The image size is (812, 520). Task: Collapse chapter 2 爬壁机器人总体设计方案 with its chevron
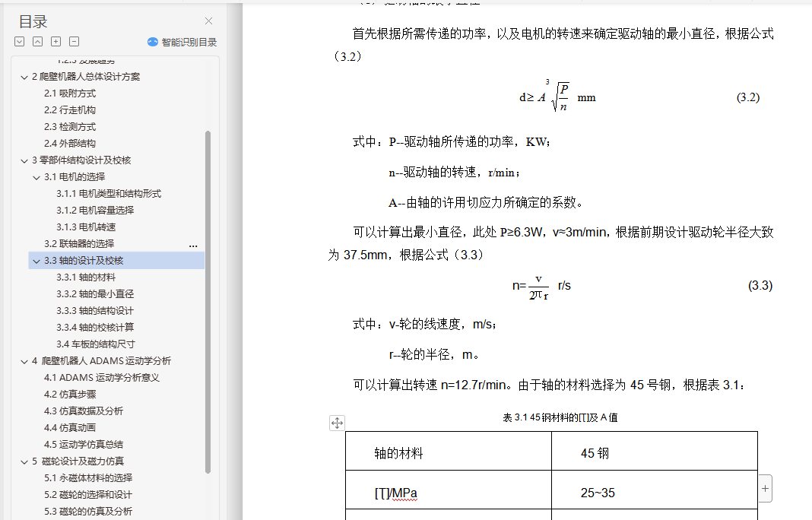(x=24, y=78)
